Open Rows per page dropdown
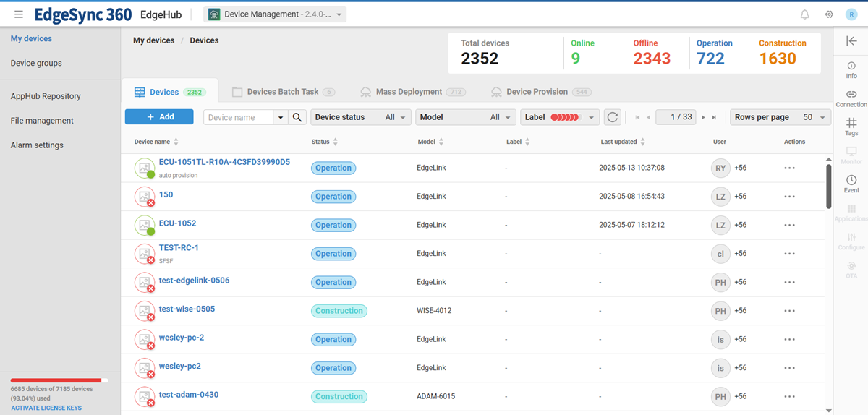The image size is (868, 415). [x=780, y=117]
